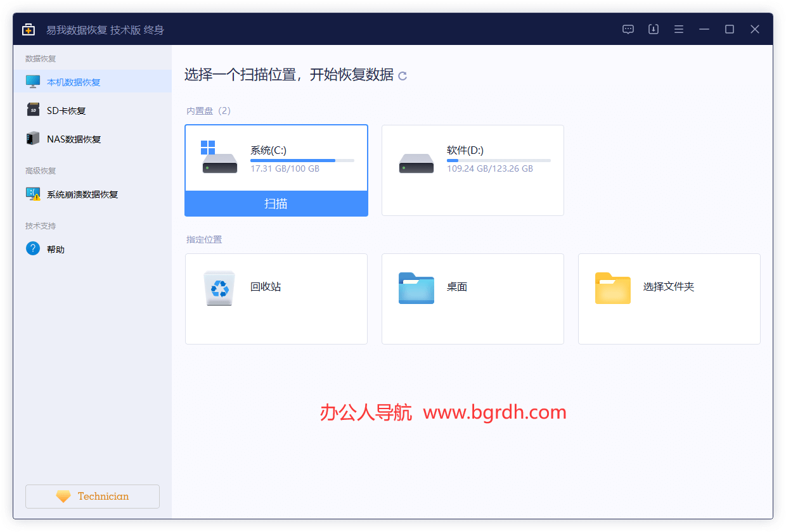Click the 系统(C:) drive label

269,150
